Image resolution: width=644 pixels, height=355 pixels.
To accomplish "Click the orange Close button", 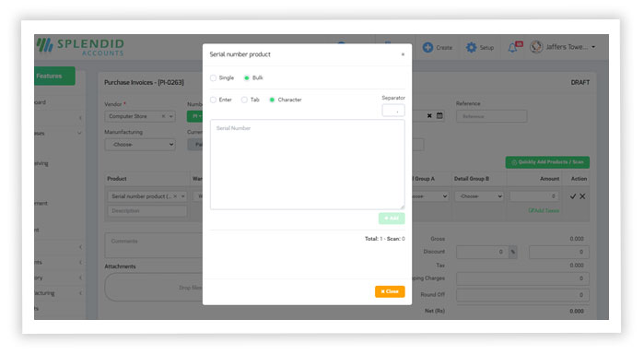I will [x=390, y=291].
